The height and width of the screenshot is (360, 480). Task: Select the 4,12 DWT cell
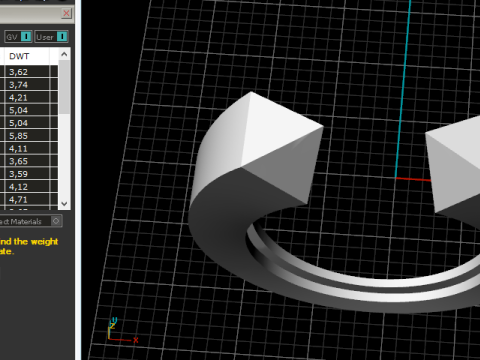tap(27, 187)
